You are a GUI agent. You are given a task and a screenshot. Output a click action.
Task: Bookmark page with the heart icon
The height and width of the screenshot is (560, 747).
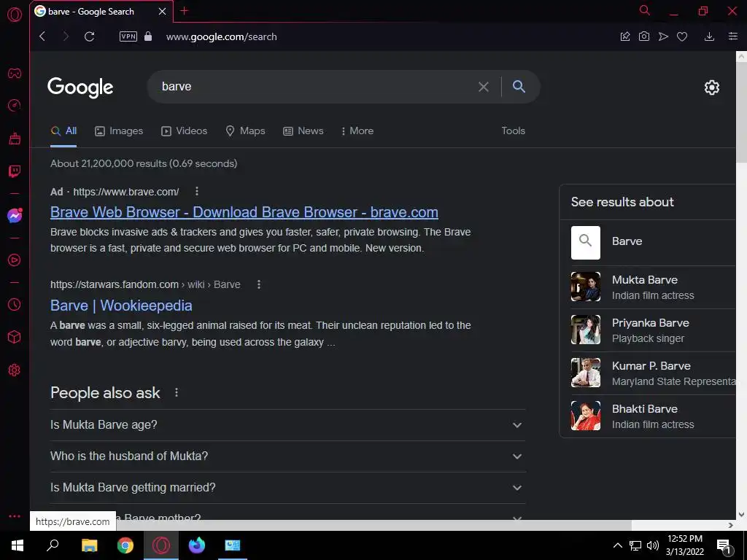click(682, 36)
